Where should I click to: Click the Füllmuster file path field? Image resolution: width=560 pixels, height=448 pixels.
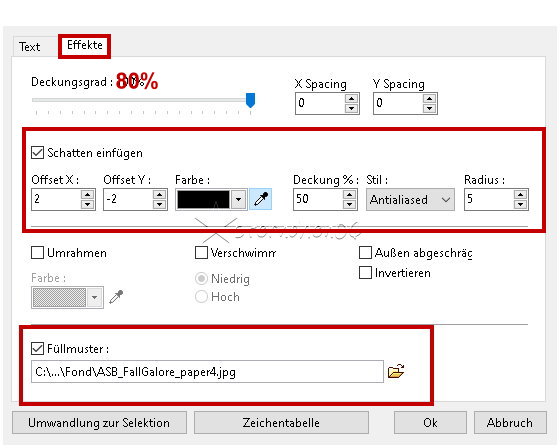tap(208, 372)
